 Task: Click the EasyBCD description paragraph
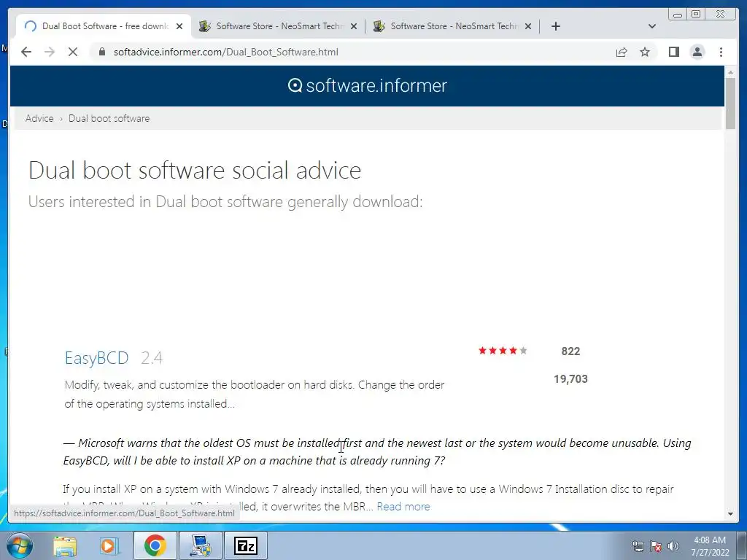pos(255,394)
